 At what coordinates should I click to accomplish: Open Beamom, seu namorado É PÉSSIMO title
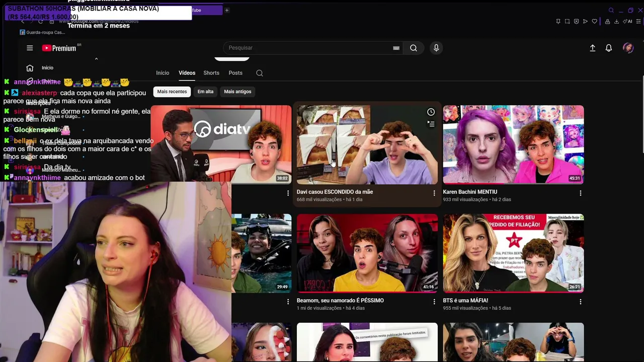(x=340, y=301)
